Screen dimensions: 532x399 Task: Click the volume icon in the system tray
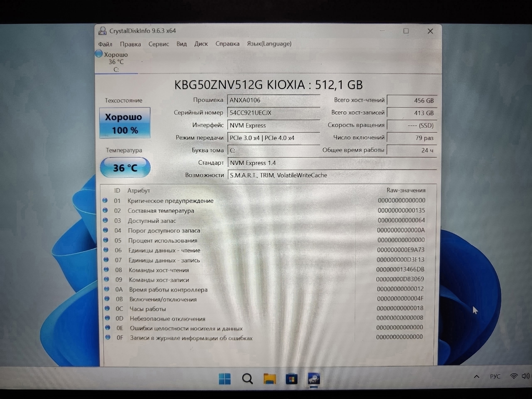point(526,376)
